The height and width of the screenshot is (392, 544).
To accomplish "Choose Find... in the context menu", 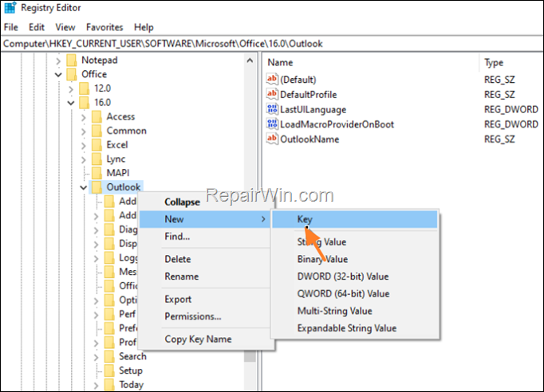I will pos(205,237).
